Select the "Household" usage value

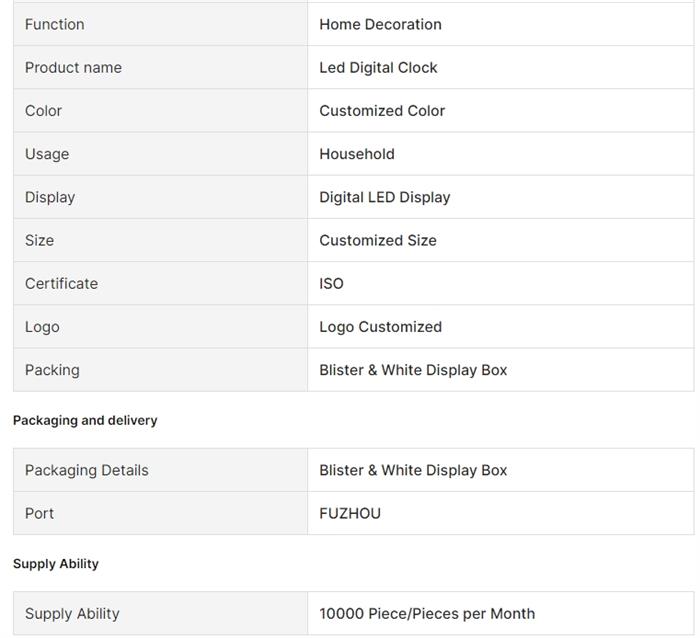pyautogui.click(x=357, y=154)
